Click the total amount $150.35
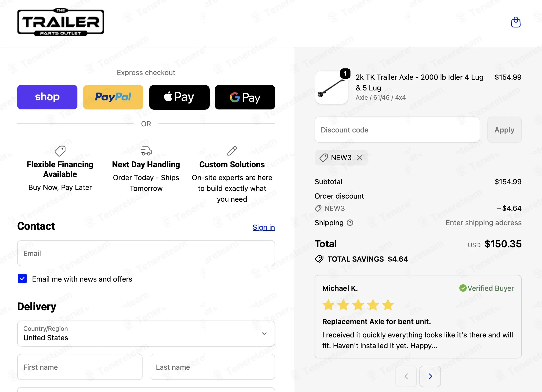 (503, 244)
